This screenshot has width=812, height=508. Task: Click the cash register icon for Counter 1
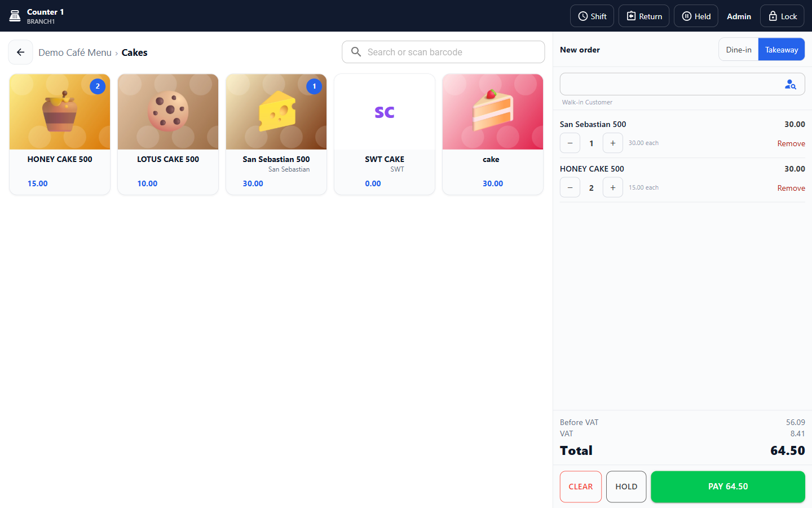pos(15,16)
